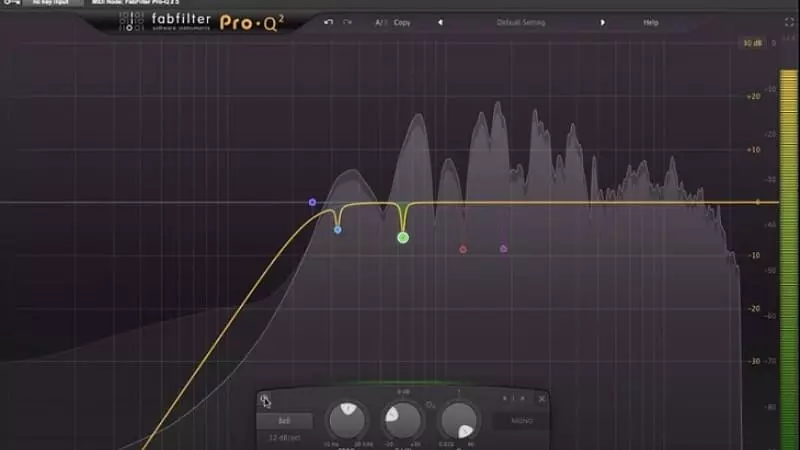Click the 0 analyzer range value near 30 dB
Viewport: 800px width, 450px height.
click(x=774, y=43)
